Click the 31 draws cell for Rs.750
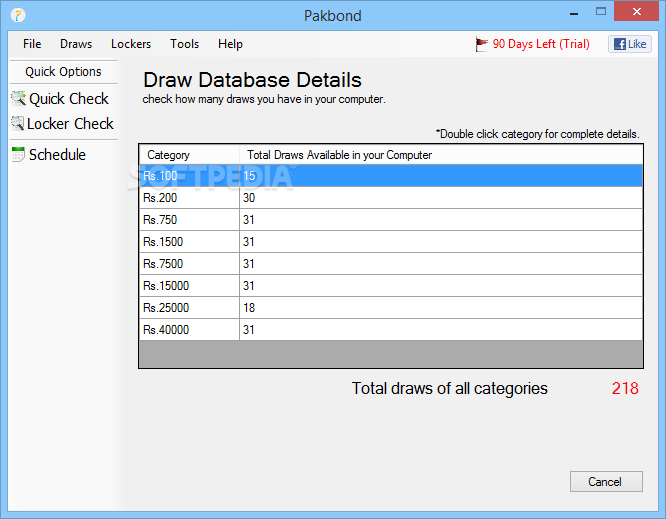Screen dimensions: 666x519 pyautogui.click(x=441, y=220)
